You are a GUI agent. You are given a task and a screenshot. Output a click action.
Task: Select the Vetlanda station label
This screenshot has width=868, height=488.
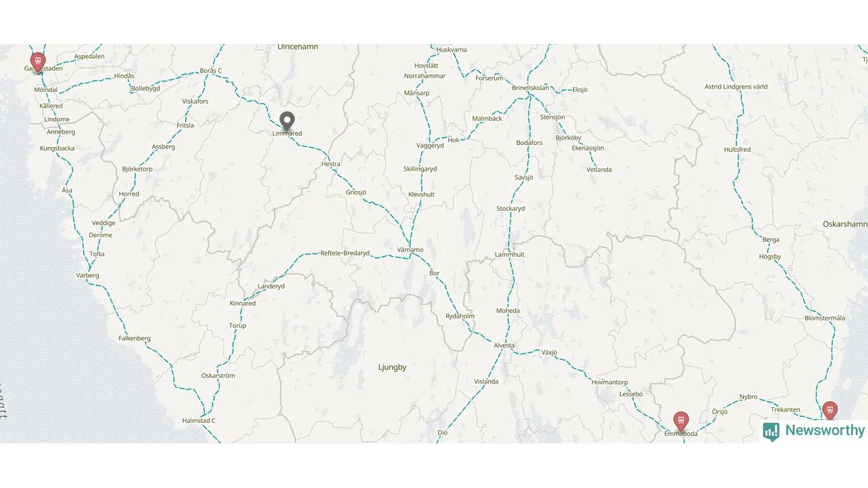click(x=599, y=170)
